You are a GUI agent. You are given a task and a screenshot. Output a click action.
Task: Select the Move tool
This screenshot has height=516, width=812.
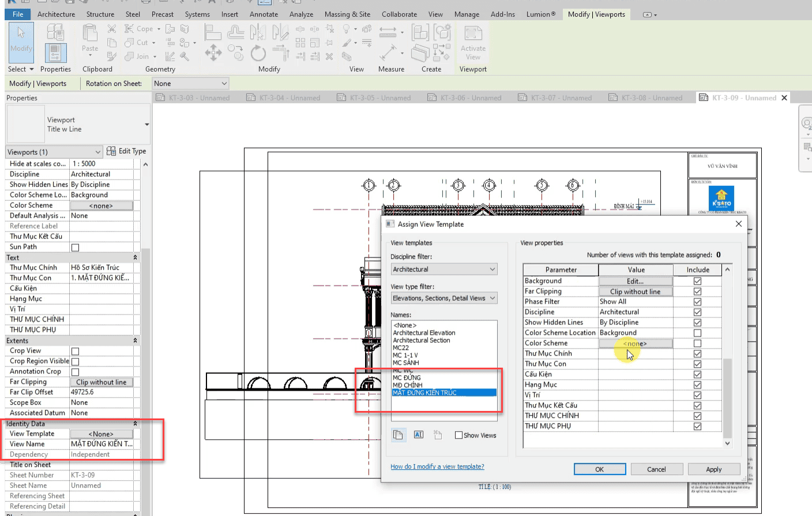coord(213,53)
